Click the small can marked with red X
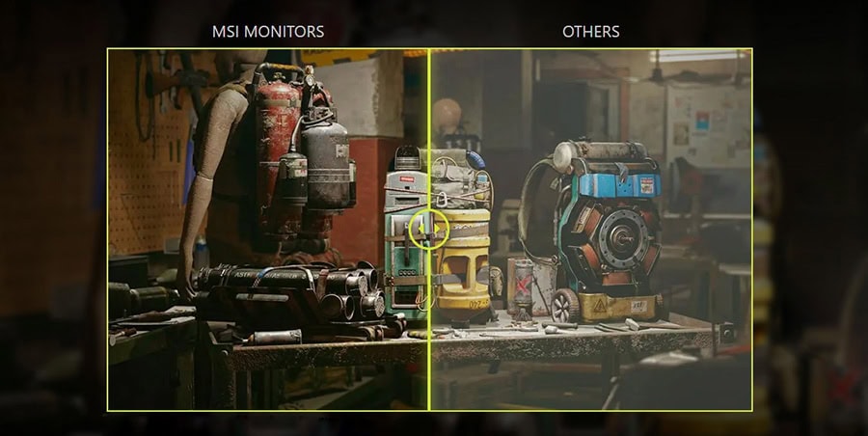The image size is (868, 436). click(x=522, y=286)
